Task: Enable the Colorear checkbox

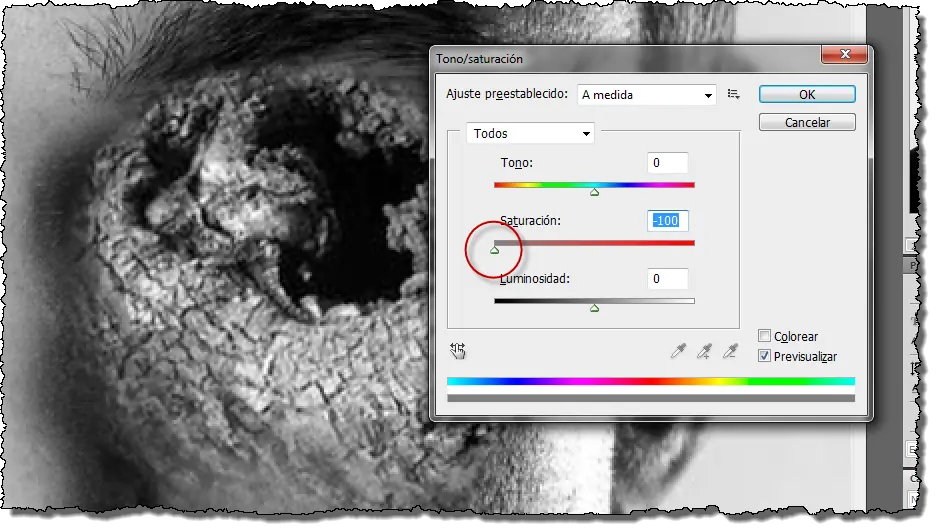Action: [x=764, y=336]
